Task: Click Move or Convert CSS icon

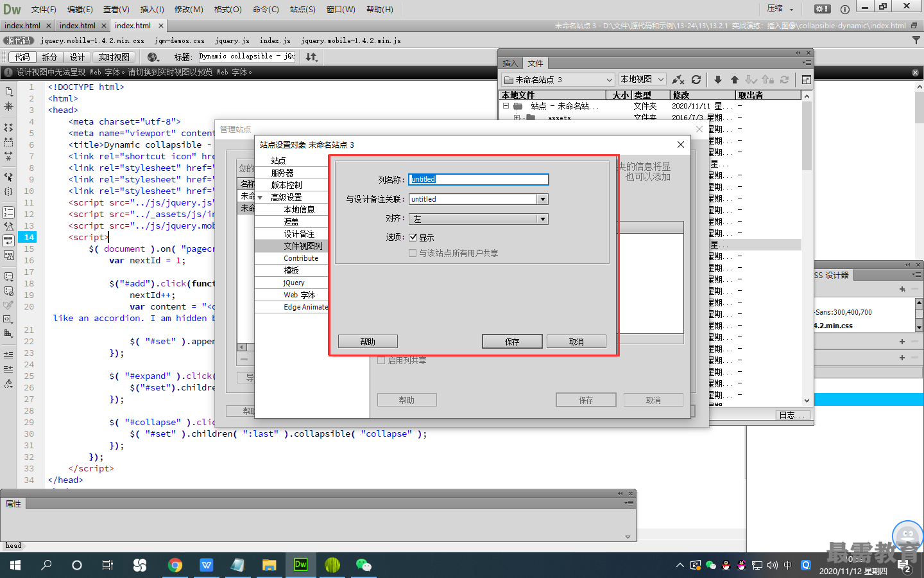Action: 8,333
